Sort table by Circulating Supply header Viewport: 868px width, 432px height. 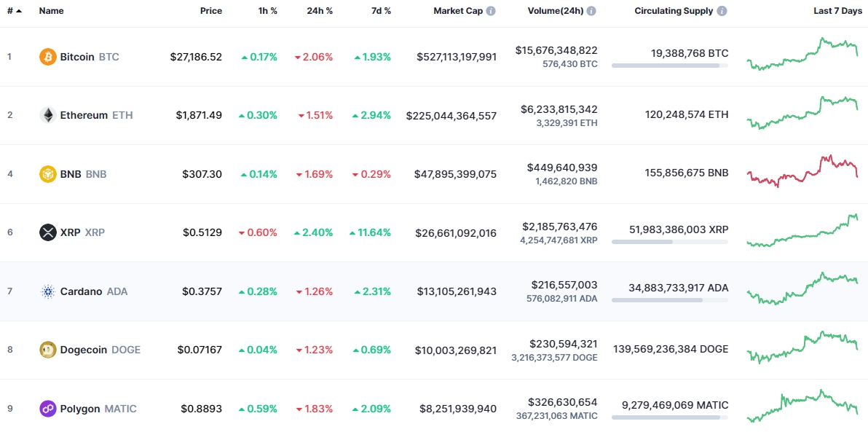click(674, 11)
